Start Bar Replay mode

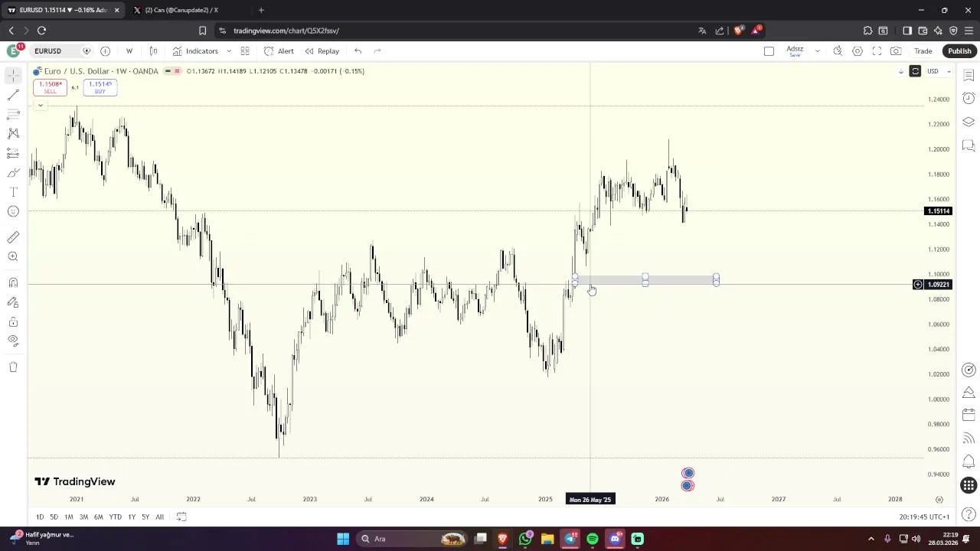pyautogui.click(x=322, y=51)
